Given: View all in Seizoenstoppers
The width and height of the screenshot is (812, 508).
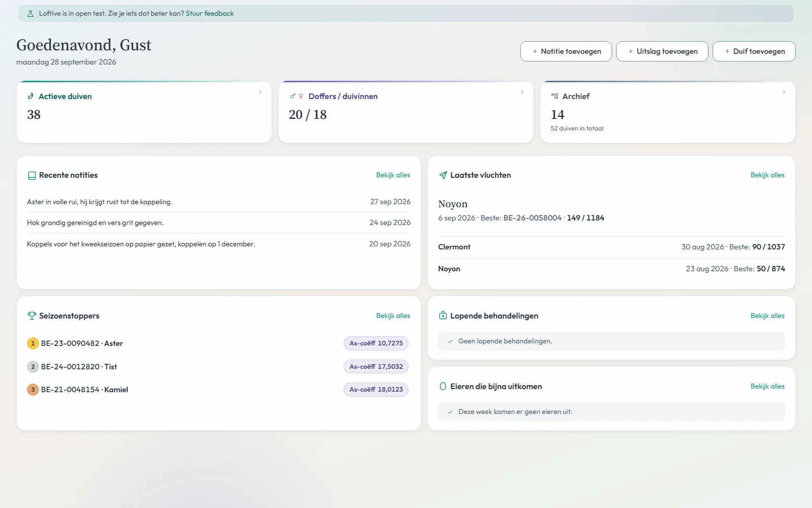Looking at the screenshot, I should tap(393, 315).
